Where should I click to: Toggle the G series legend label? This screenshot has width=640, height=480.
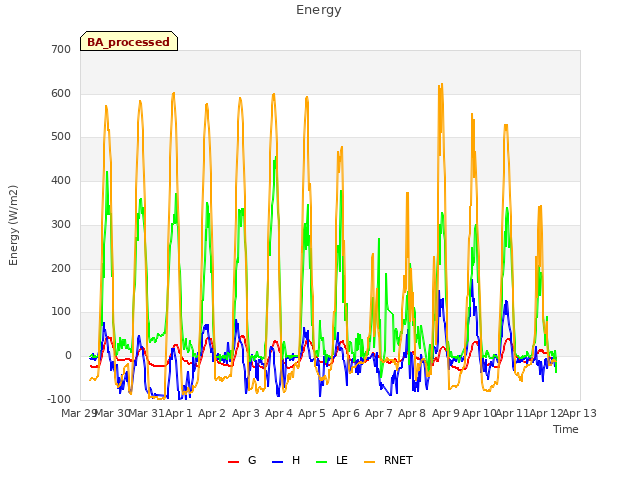click(252, 460)
